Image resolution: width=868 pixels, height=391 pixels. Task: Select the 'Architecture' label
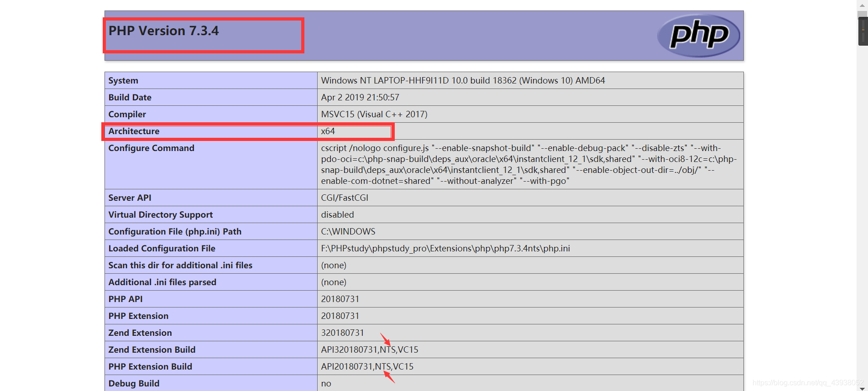click(x=134, y=131)
